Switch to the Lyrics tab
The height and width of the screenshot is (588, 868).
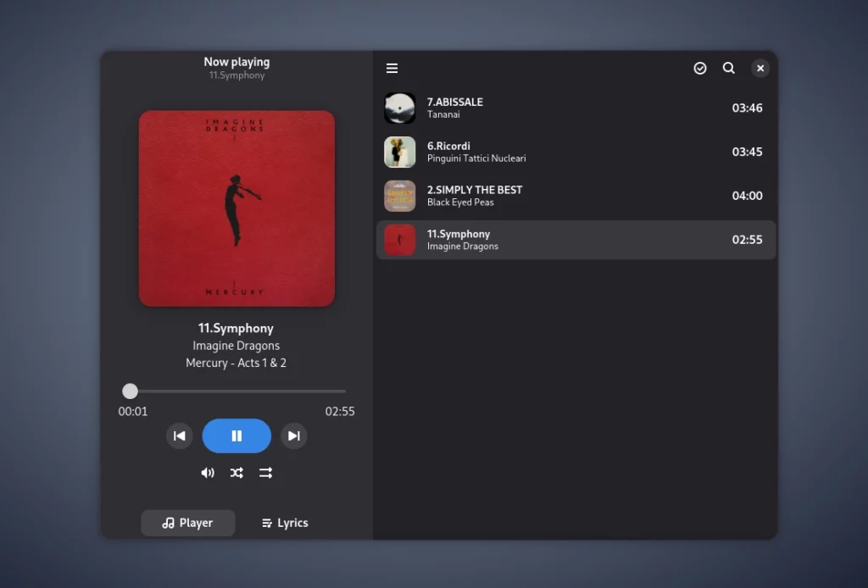click(285, 523)
